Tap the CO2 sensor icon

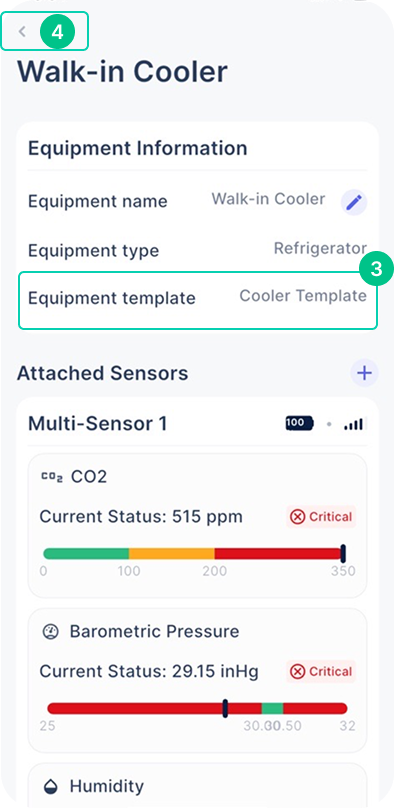pos(52,478)
